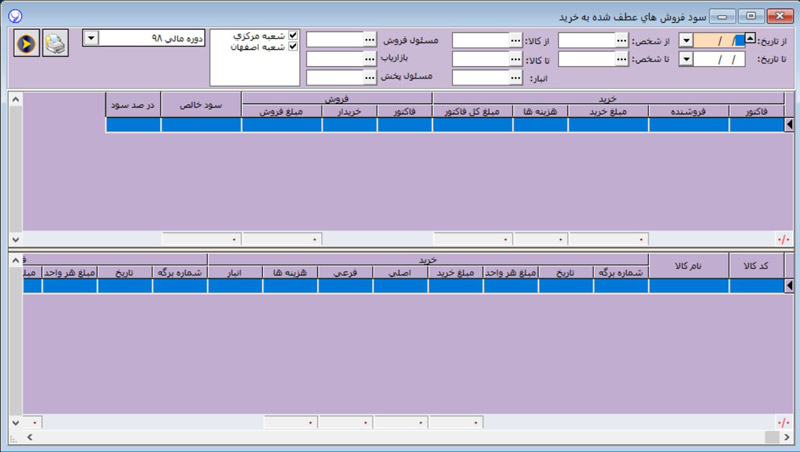The image size is (800, 452).
Task: Open the dropdown beside the تا تاریخ field
Action: tap(686, 59)
